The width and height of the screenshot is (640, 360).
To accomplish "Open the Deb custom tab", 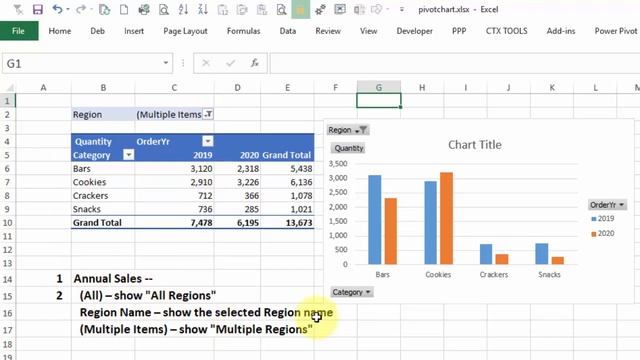I will [x=98, y=31].
